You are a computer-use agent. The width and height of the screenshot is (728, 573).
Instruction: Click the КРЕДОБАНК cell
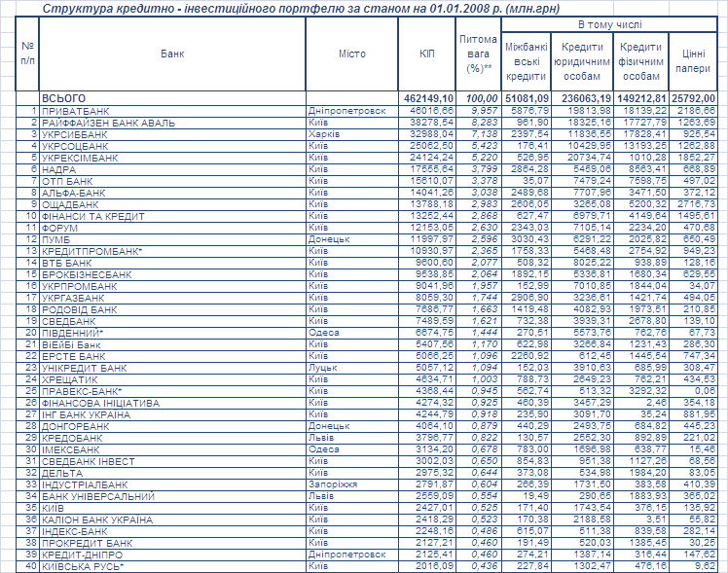[x=172, y=438]
